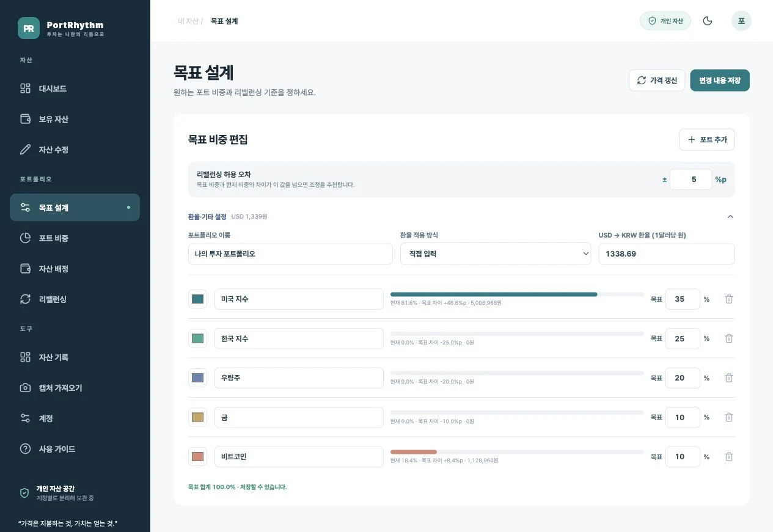Click the 금 name field
The width and height of the screenshot is (773, 532).
[299, 417]
